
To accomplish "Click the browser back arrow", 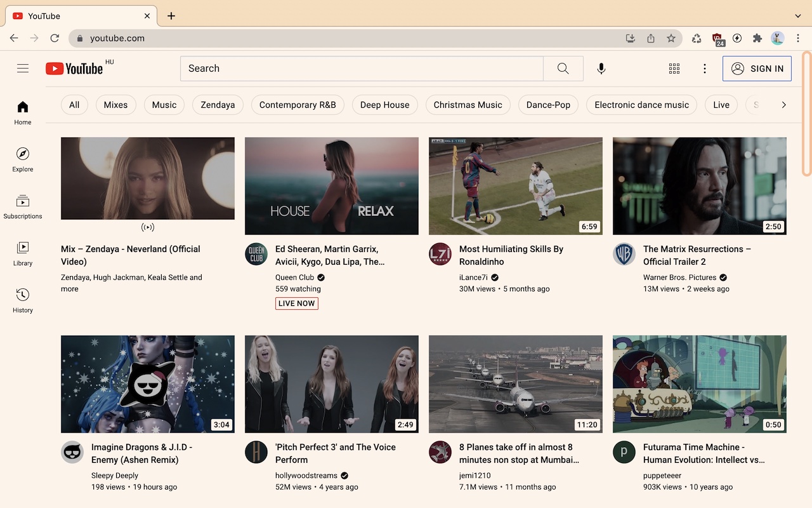I will coord(14,38).
